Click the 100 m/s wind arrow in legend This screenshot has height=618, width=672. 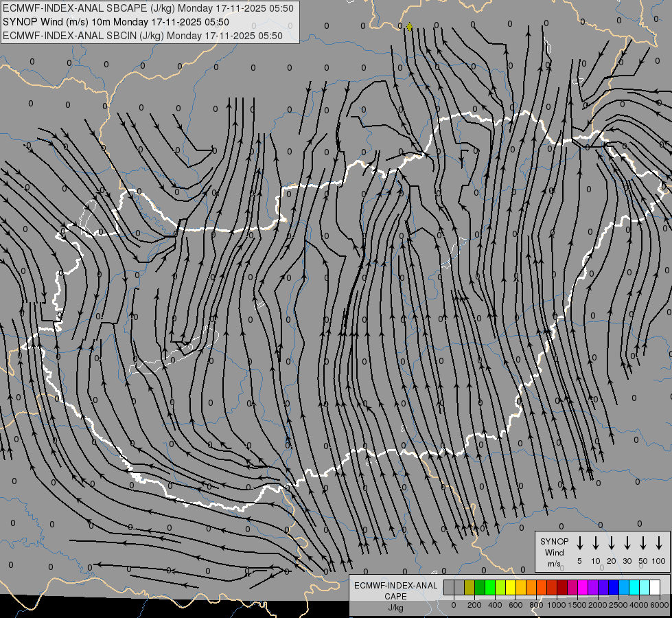tap(659, 542)
